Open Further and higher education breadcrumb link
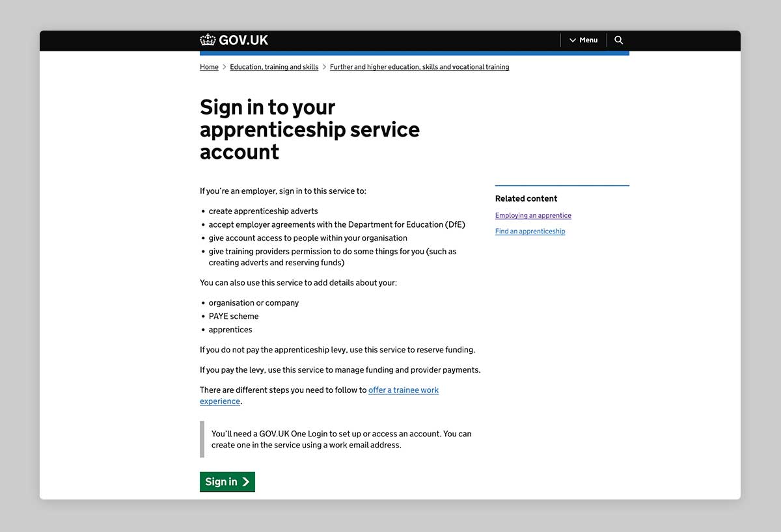Screen dimensions: 781x532 coord(419,67)
